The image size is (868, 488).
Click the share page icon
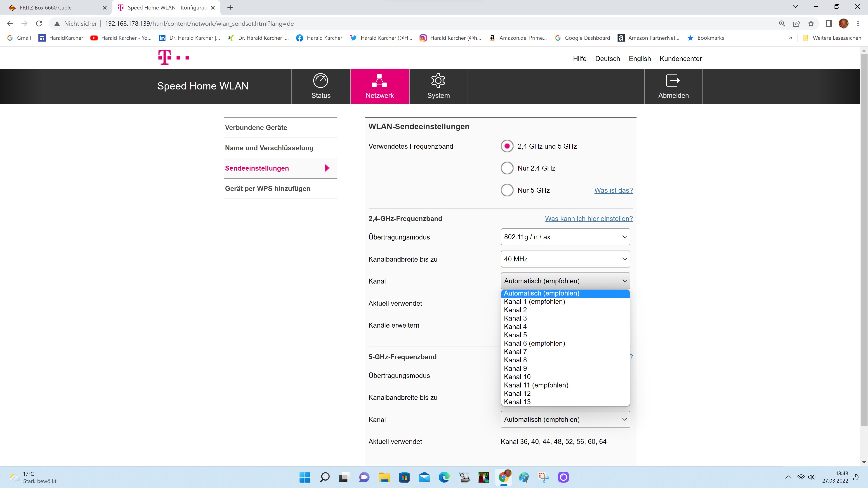tap(797, 23)
